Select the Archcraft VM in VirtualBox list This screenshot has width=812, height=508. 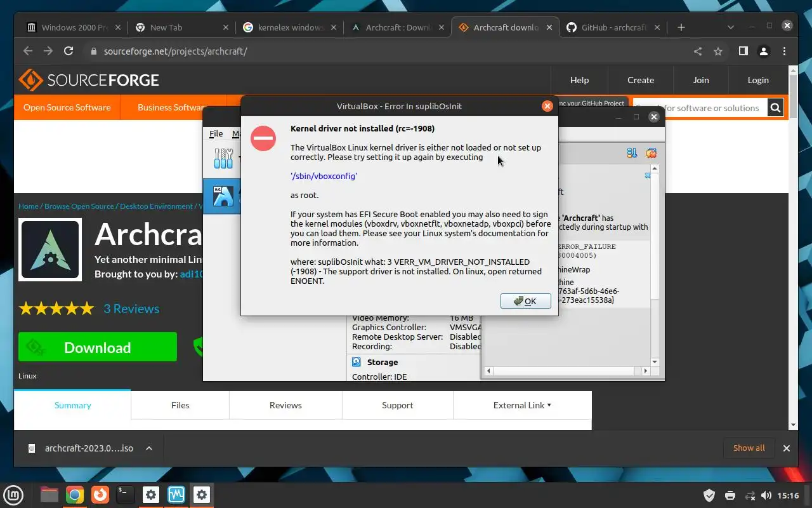222,196
